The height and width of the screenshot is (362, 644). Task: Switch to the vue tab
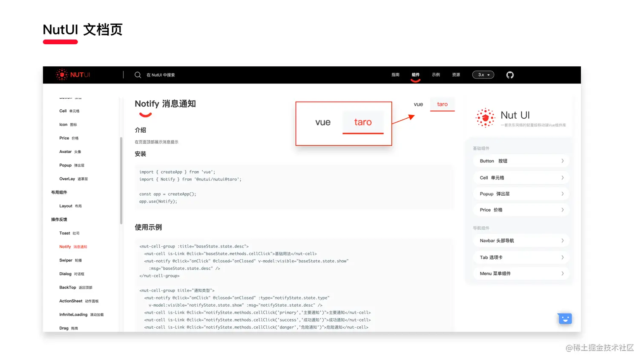[x=418, y=104]
